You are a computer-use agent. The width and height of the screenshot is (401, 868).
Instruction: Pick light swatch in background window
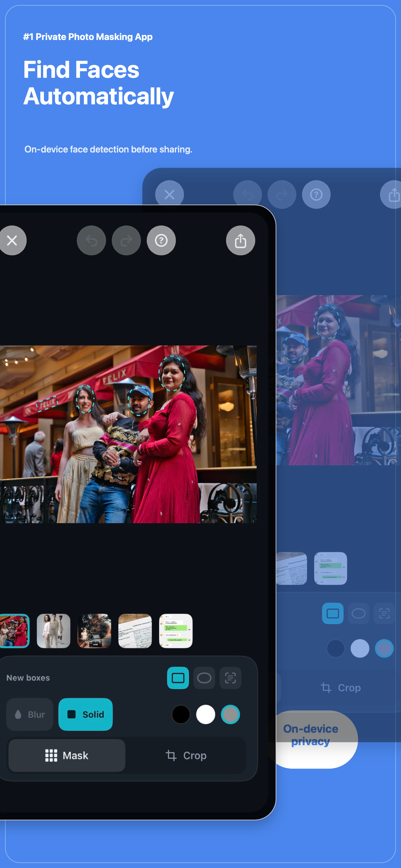360,648
